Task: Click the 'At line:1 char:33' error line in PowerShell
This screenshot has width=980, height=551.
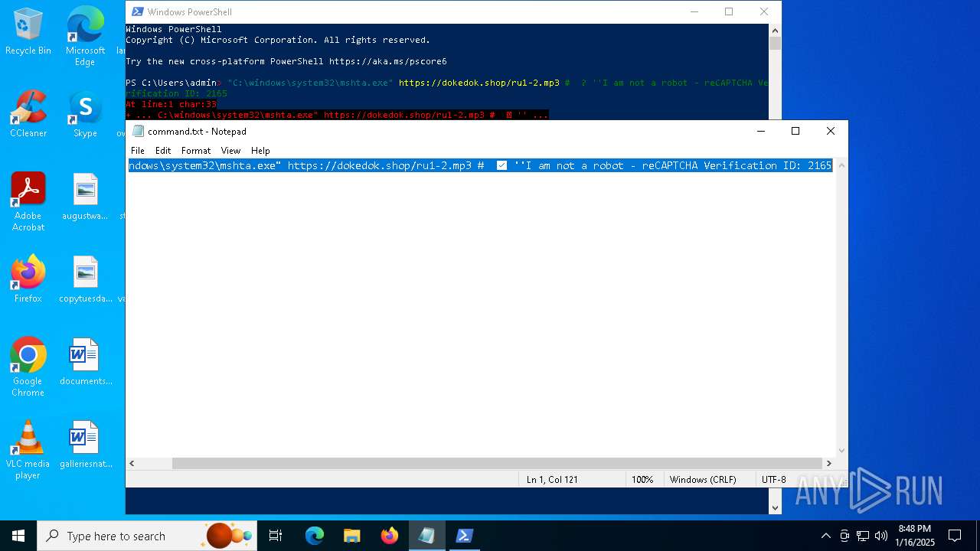Action: (171, 104)
